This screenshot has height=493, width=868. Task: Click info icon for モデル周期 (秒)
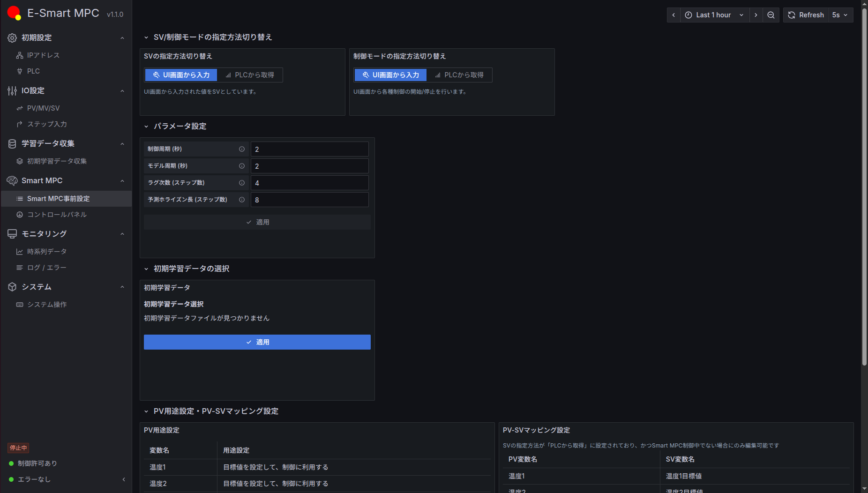pos(242,166)
